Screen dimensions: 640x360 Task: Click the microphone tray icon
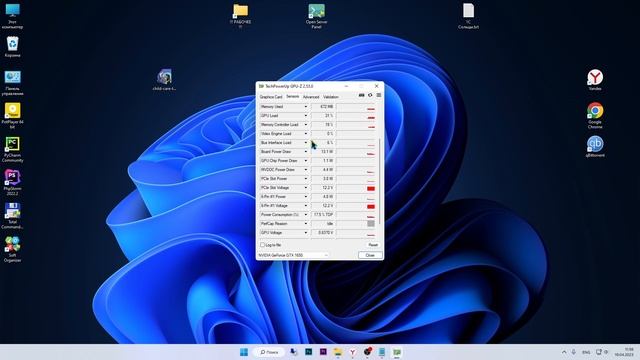click(x=573, y=352)
